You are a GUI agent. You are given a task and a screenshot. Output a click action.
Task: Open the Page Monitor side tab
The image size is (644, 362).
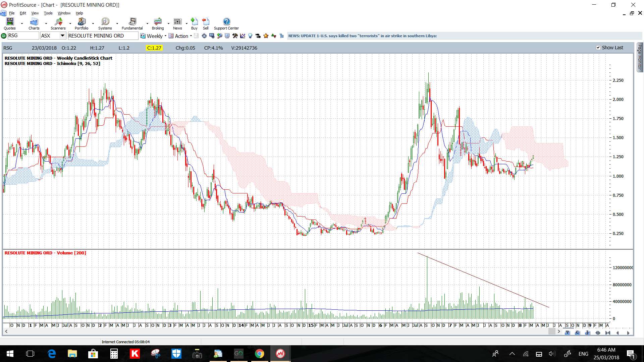(640, 57)
